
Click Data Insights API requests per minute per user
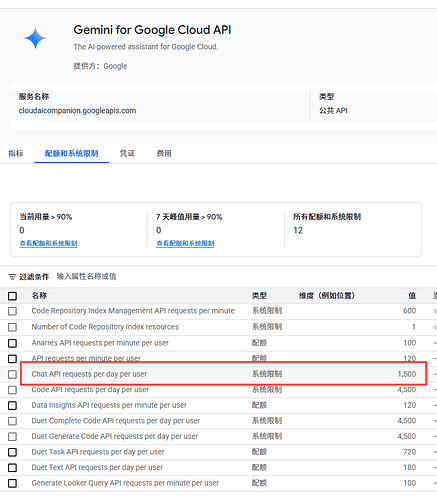coord(109,405)
